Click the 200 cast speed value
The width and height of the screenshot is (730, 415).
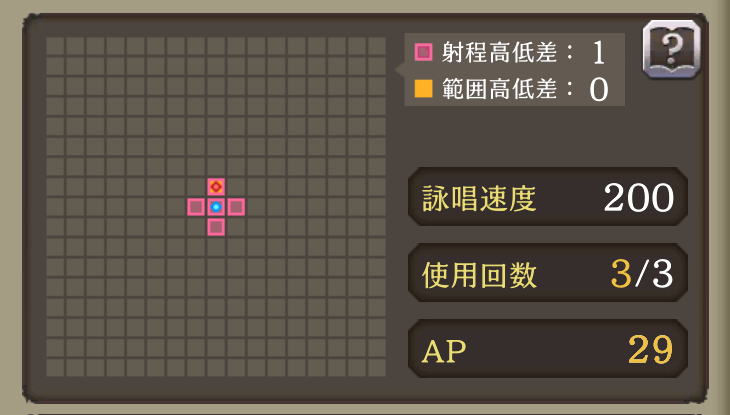[638, 199]
